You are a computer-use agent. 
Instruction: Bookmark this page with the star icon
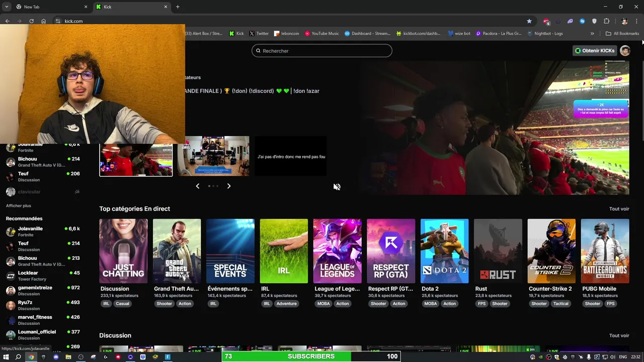pos(529,21)
